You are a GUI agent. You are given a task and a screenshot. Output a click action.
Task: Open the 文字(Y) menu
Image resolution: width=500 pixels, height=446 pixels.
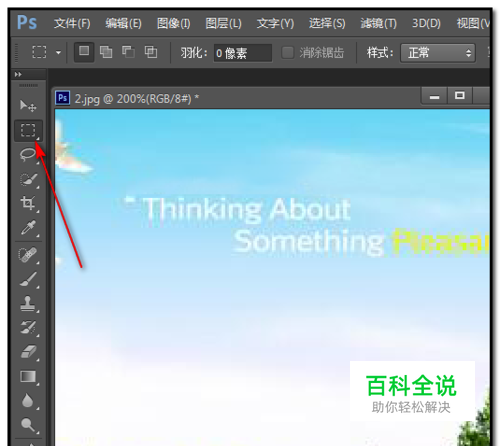tap(275, 23)
